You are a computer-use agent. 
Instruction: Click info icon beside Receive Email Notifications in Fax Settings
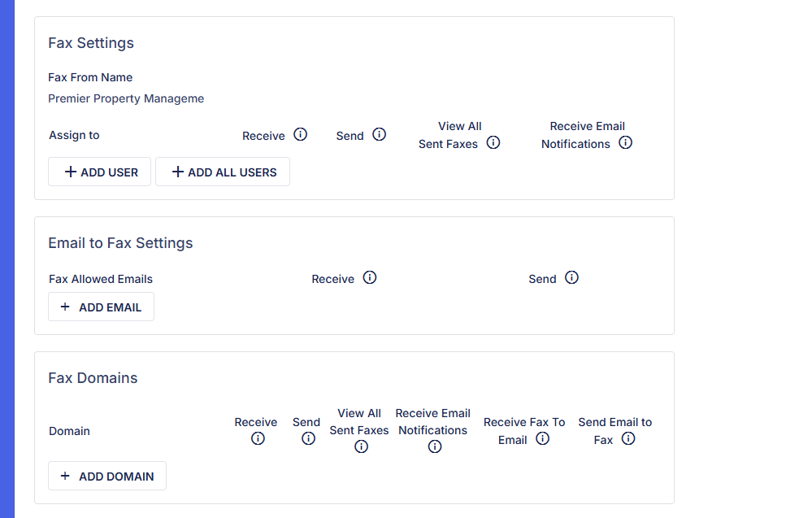[625, 142]
